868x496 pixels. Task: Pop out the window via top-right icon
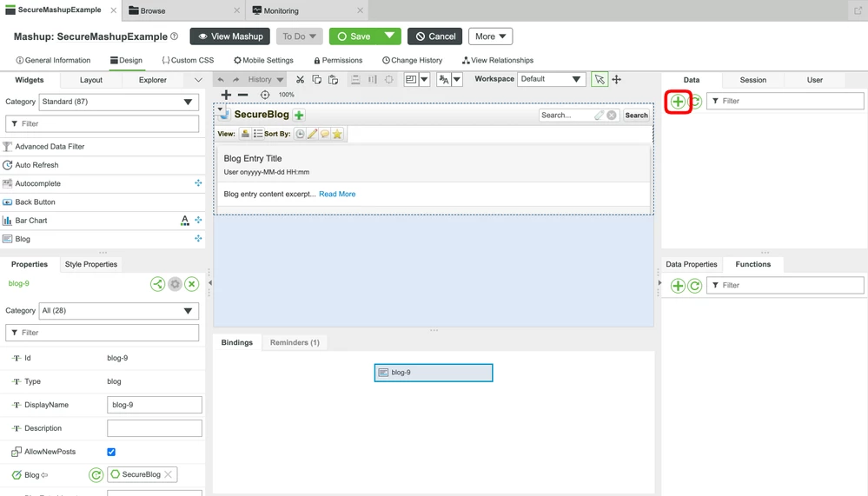tap(858, 10)
